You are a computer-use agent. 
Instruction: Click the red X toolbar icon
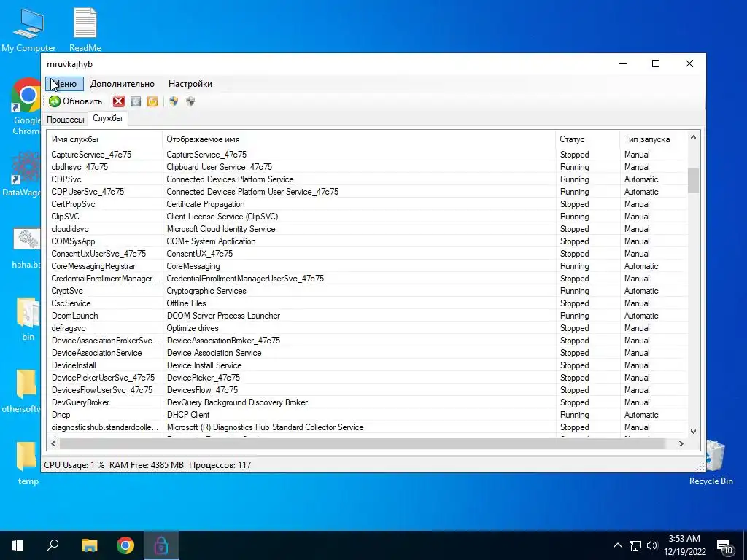pos(119,101)
